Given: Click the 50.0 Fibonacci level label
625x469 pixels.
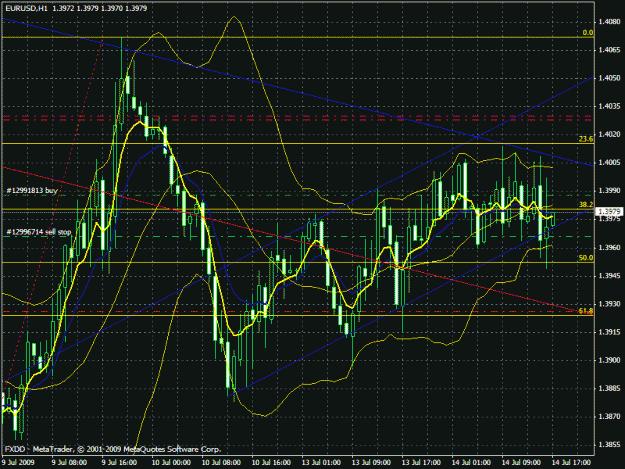Looking at the screenshot, I should (586, 258).
